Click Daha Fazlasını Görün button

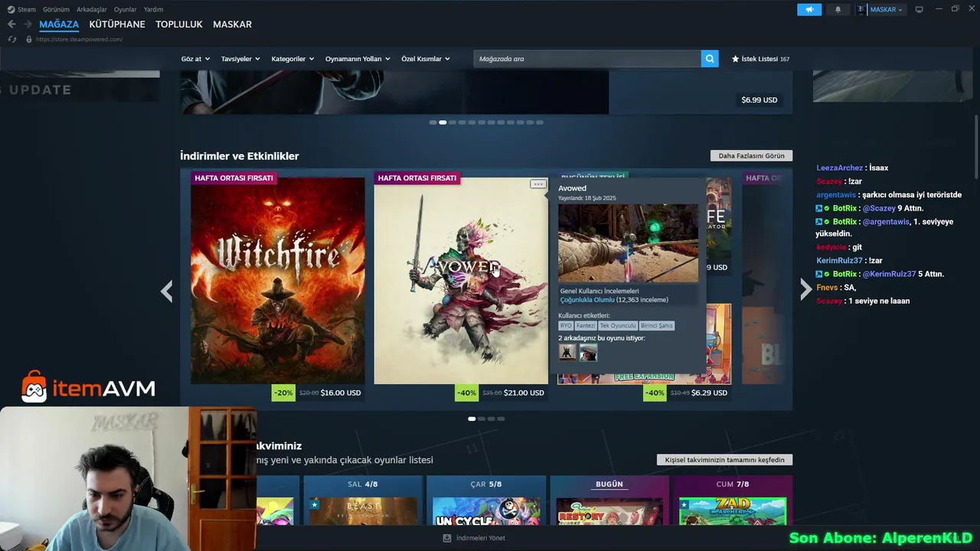pyautogui.click(x=751, y=155)
